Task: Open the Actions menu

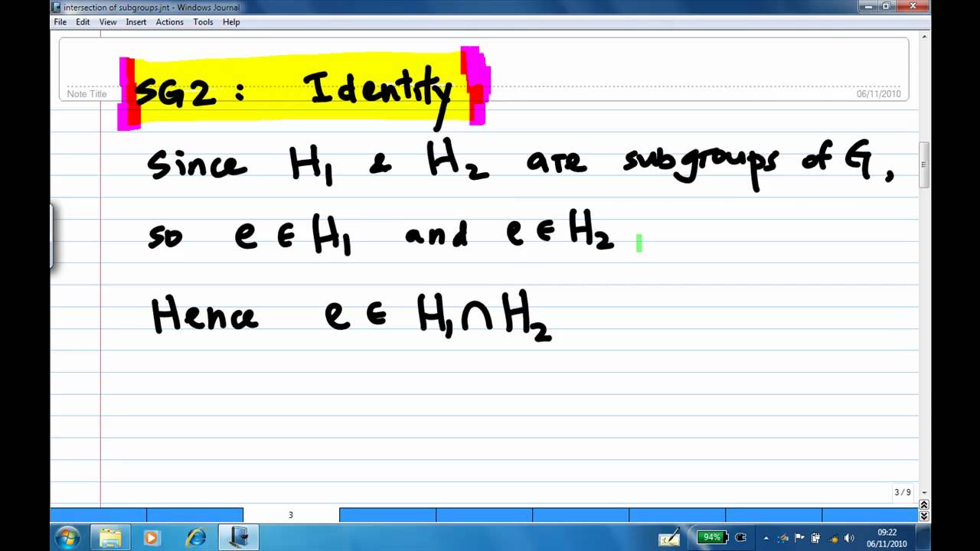Action: (170, 22)
